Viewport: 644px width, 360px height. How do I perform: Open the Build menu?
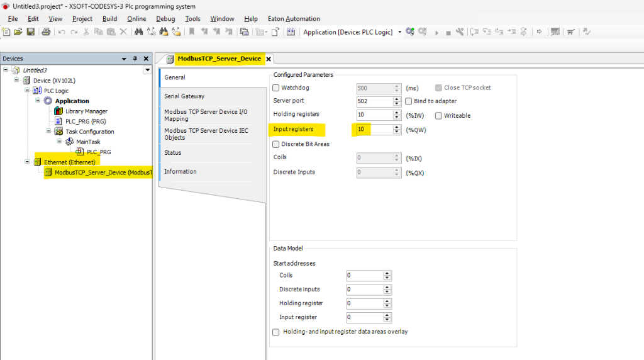(x=109, y=19)
